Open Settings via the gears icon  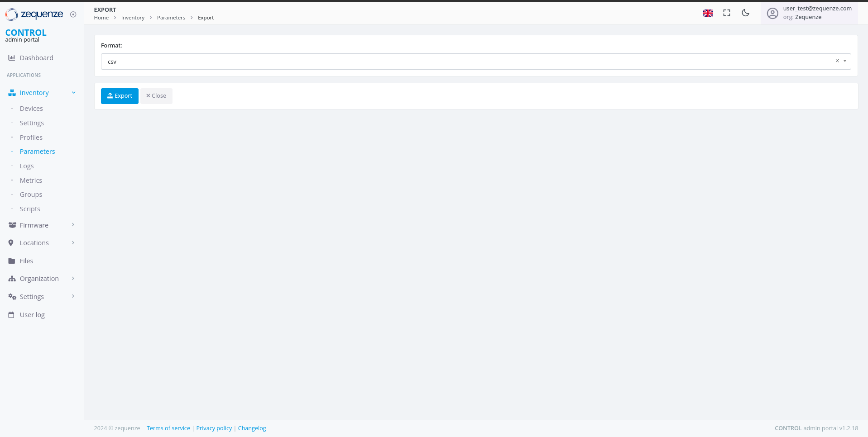11,296
